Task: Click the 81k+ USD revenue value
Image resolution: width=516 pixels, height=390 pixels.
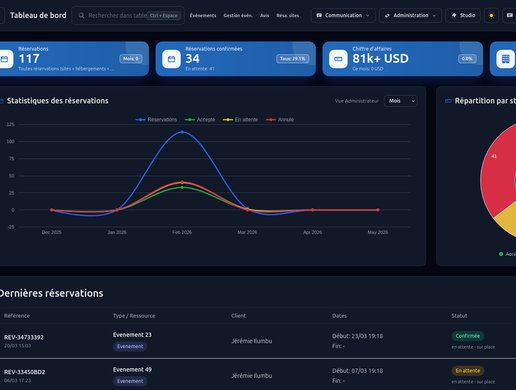Action: coord(380,59)
